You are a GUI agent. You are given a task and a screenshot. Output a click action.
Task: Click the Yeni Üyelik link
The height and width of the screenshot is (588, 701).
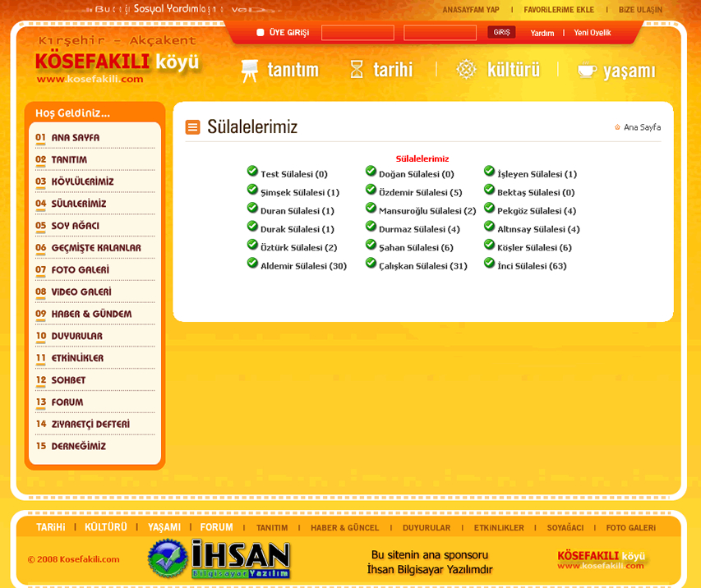pyautogui.click(x=592, y=33)
